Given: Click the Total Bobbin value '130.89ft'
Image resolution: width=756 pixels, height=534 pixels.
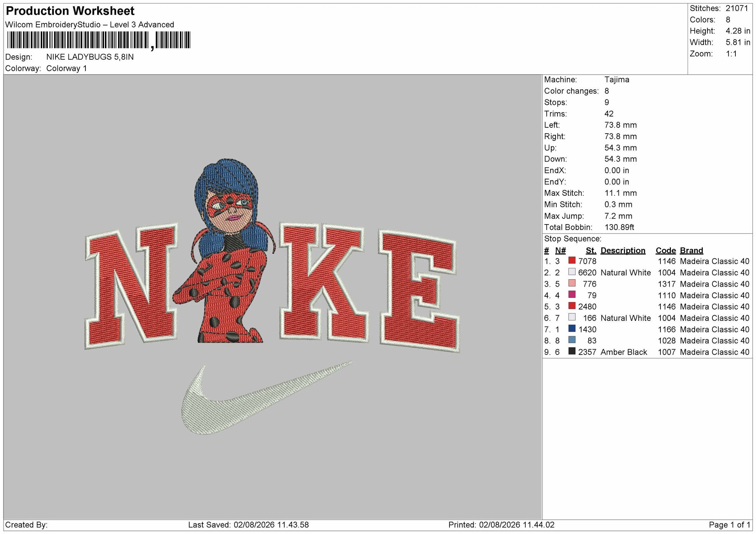Looking at the screenshot, I should click(x=619, y=227).
